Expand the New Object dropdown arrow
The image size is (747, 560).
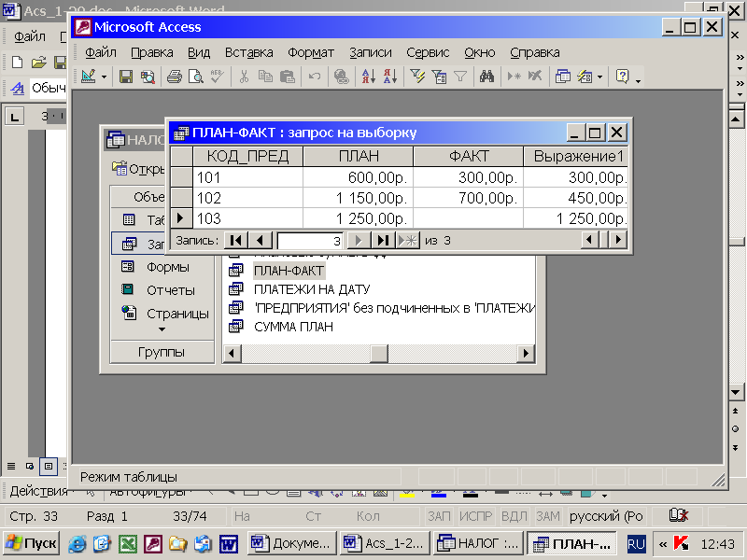tap(599, 77)
